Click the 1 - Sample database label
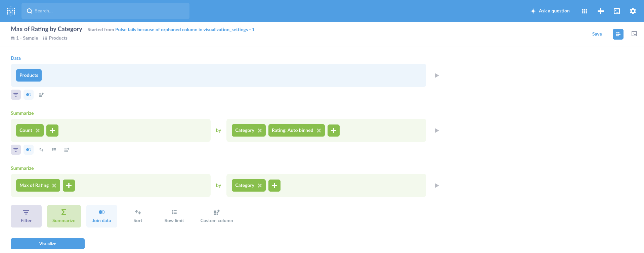 pos(24,38)
